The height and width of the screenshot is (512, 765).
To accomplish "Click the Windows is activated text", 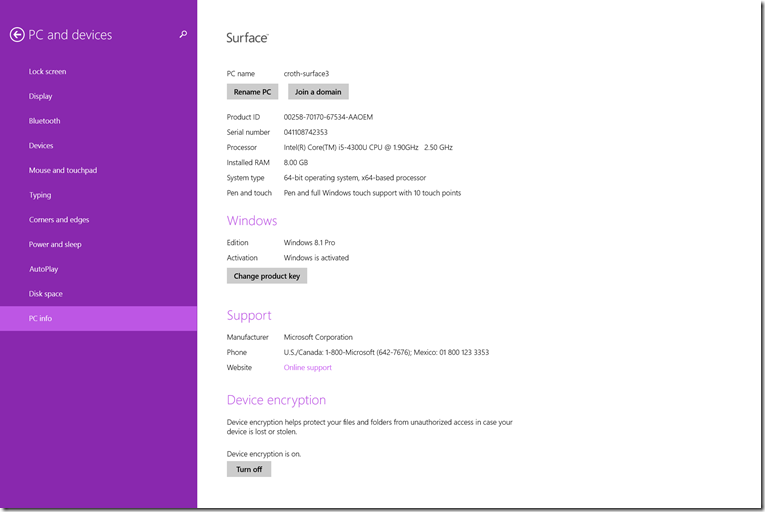I will pos(316,258).
